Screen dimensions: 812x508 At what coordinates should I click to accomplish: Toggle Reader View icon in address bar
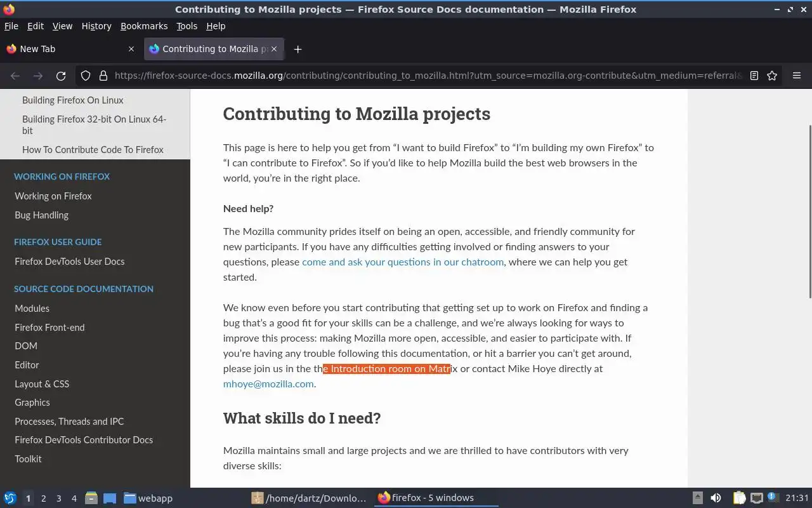click(754, 76)
